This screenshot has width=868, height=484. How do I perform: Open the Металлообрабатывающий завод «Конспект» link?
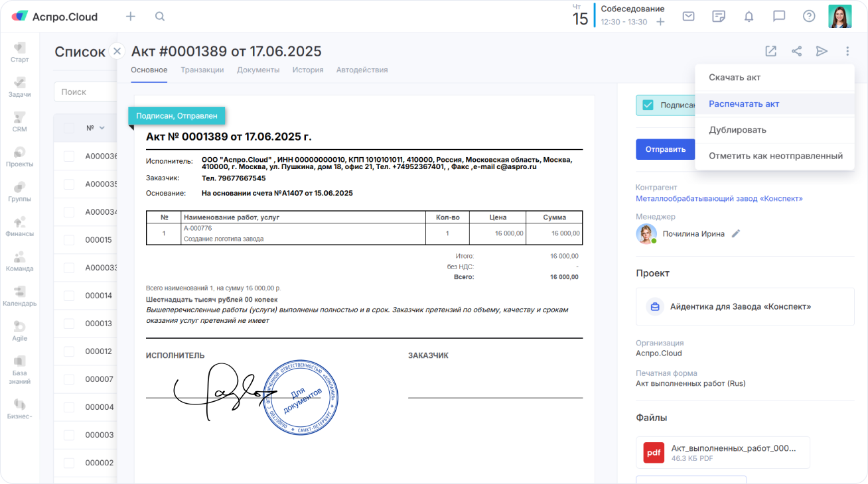coord(719,199)
